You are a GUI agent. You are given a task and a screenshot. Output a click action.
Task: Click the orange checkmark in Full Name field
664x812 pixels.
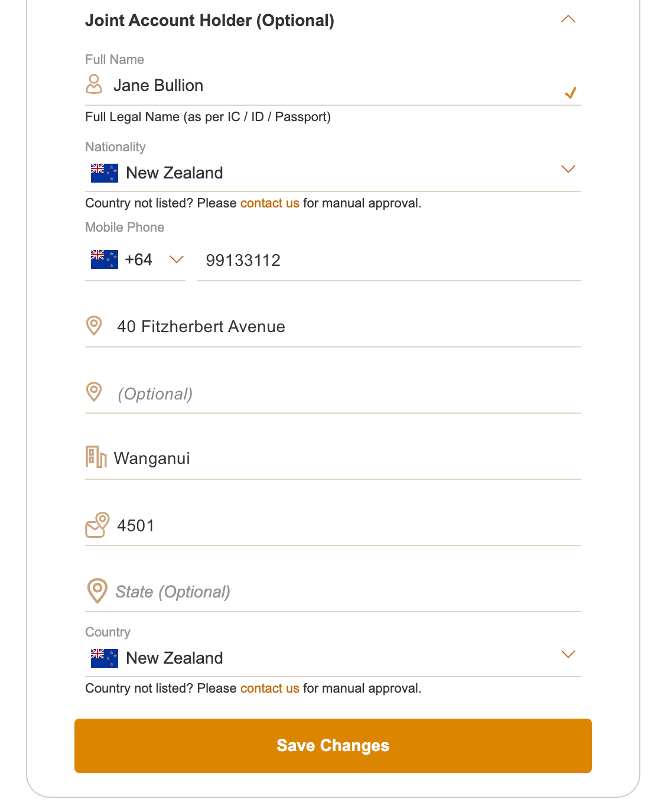[570, 93]
